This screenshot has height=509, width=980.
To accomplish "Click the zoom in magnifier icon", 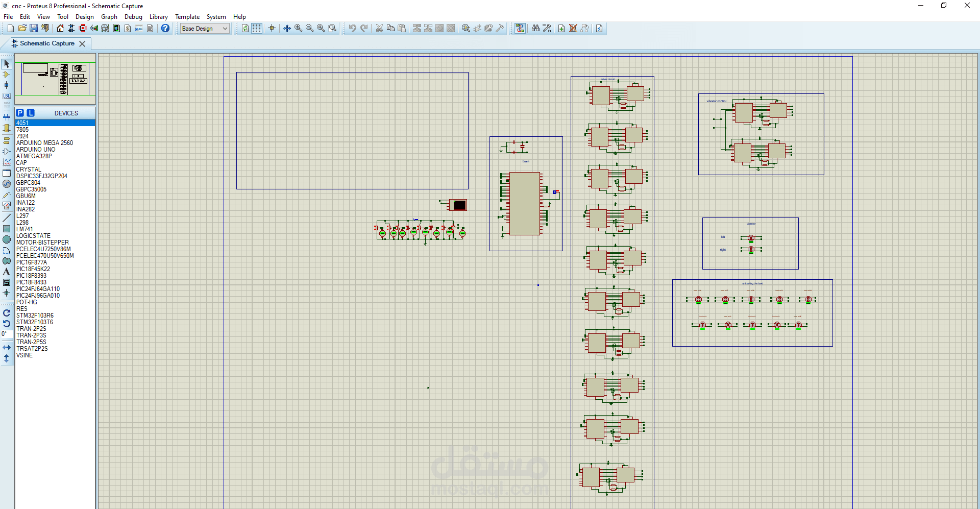I will [x=299, y=29].
